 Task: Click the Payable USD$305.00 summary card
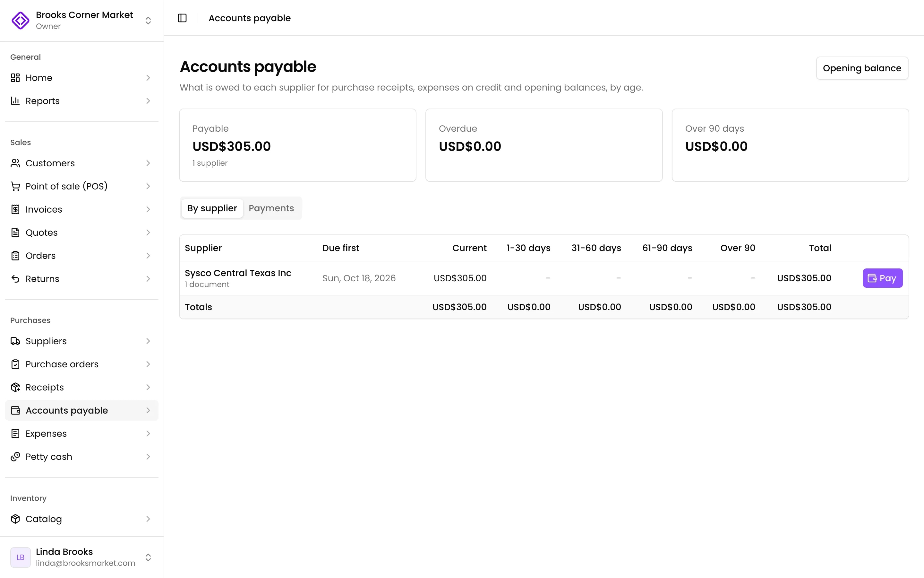point(297,145)
